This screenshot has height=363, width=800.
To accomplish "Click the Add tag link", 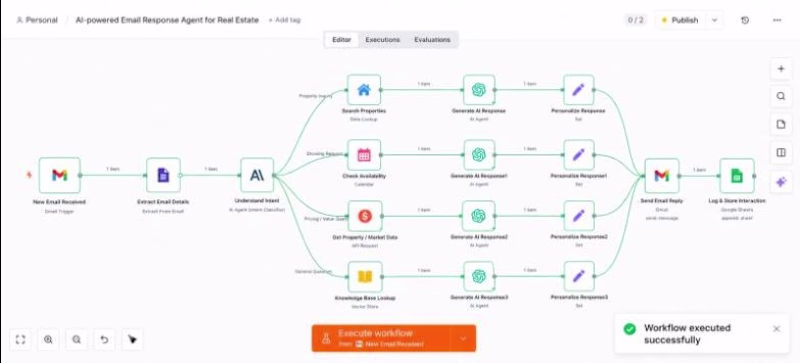I will 285,20.
